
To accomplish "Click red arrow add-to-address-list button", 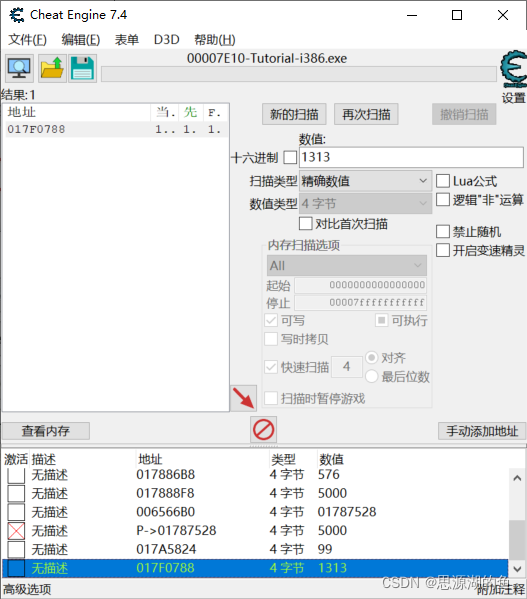I will click(x=243, y=398).
